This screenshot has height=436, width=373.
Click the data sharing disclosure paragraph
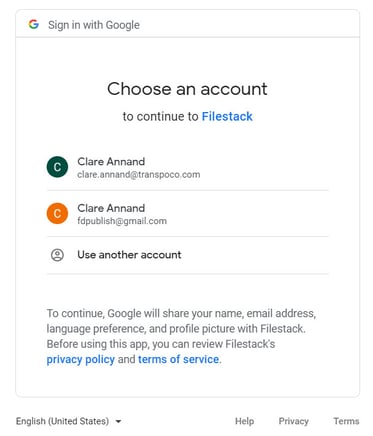pyautogui.click(x=181, y=336)
